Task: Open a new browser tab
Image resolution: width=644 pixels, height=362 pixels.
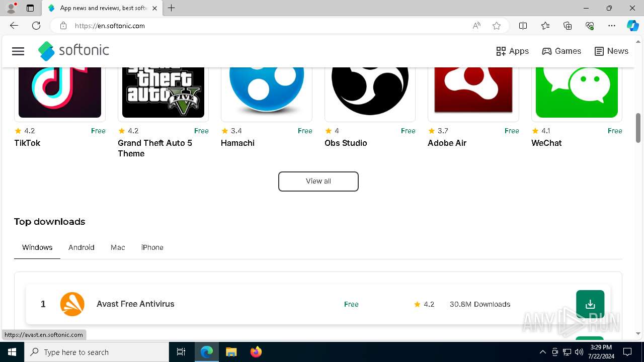Action: 172,8
